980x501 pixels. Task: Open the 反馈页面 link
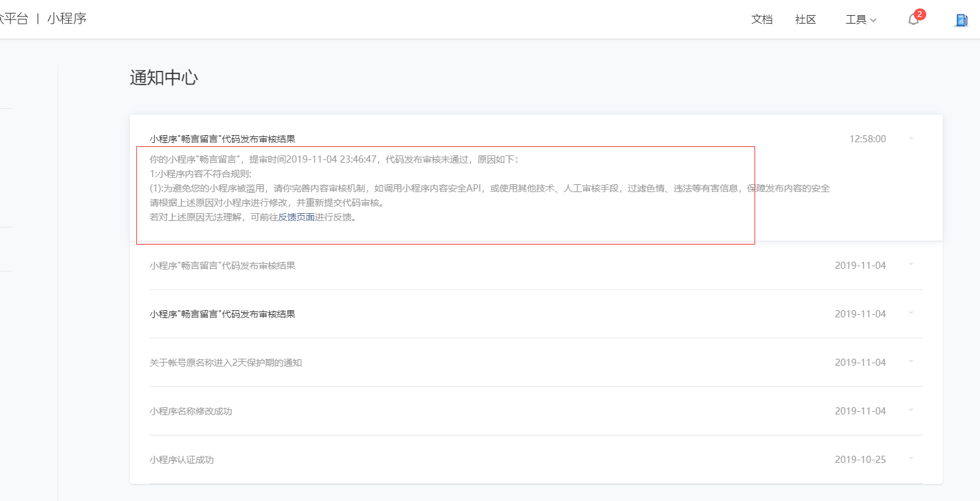pyautogui.click(x=296, y=217)
